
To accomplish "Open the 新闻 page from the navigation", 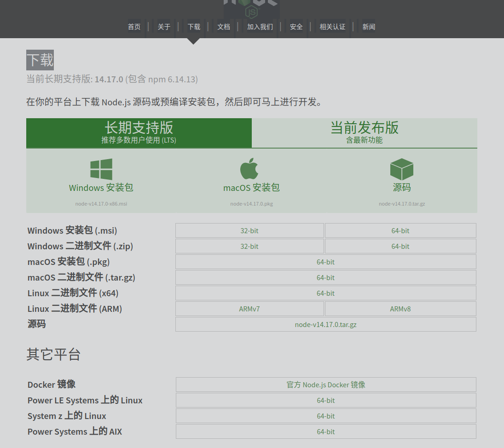I will pos(369,27).
